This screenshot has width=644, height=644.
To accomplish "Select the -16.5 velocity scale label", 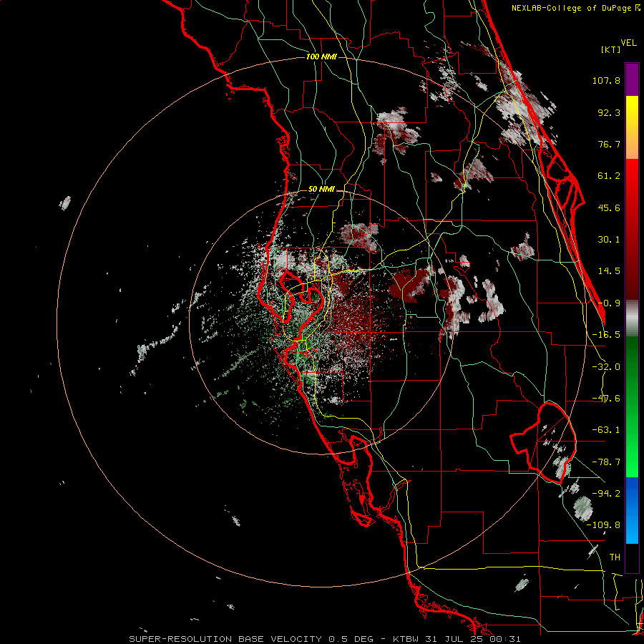I will pos(606,335).
